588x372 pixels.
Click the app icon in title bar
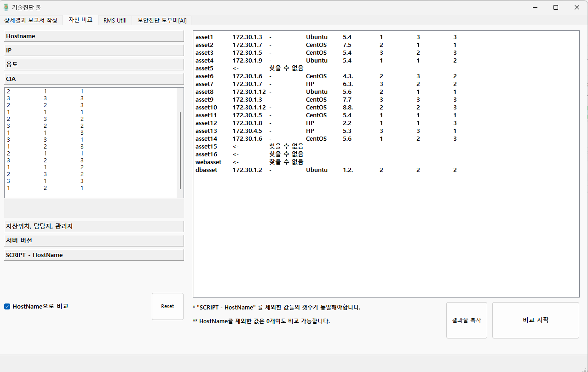click(x=6, y=7)
